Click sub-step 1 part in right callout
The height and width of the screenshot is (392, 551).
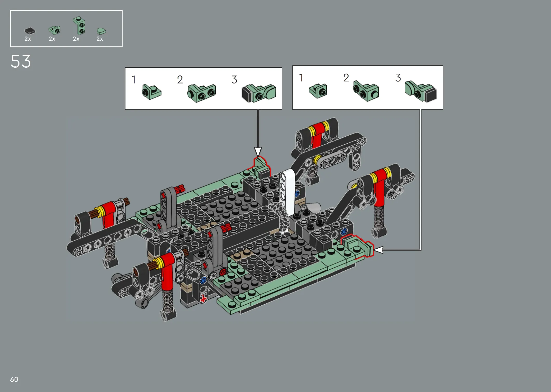[318, 91]
